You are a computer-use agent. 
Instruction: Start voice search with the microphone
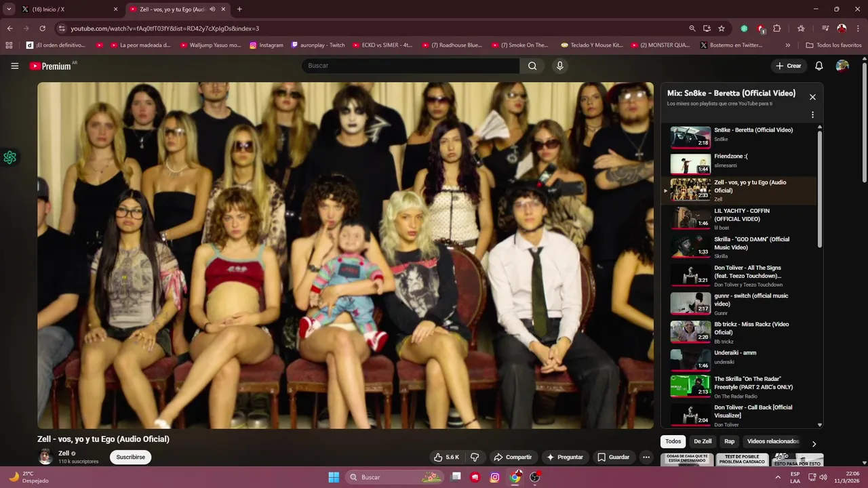click(x=559, y=66)
